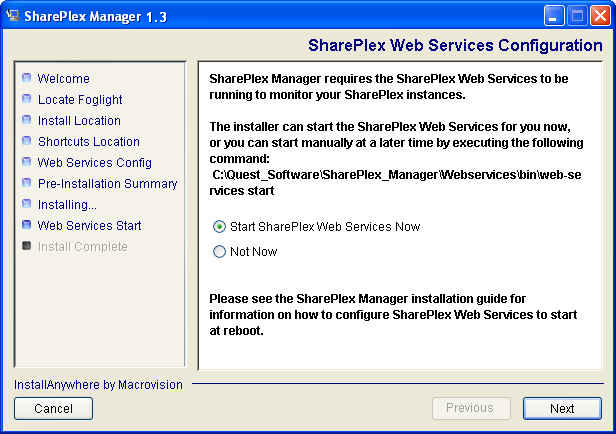The image size is (616, 434).
Task: Click the web-services start command path text
Action: (x=395, y=183)
